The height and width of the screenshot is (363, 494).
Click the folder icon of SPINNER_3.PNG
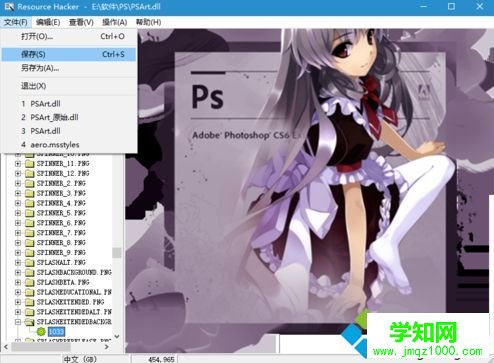(30, 193)
